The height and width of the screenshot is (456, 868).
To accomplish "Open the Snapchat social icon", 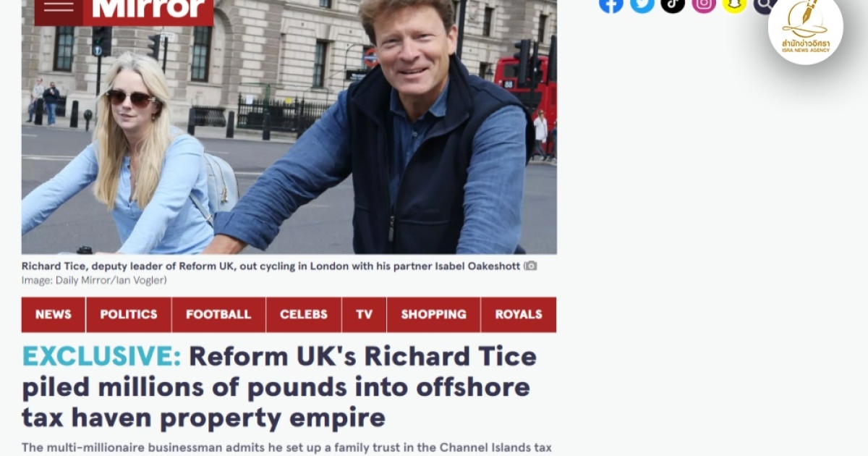I will pos(734,4).
